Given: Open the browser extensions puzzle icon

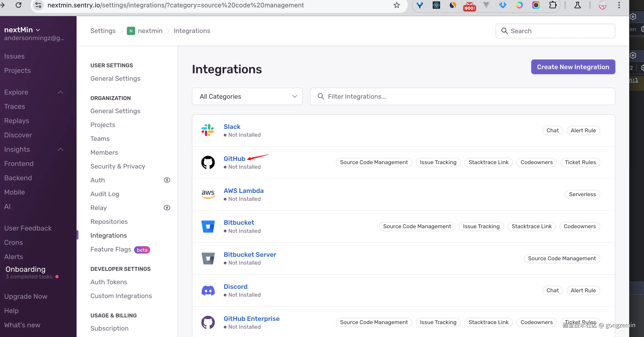Looking at the screenshot, I should pos(552,5).
